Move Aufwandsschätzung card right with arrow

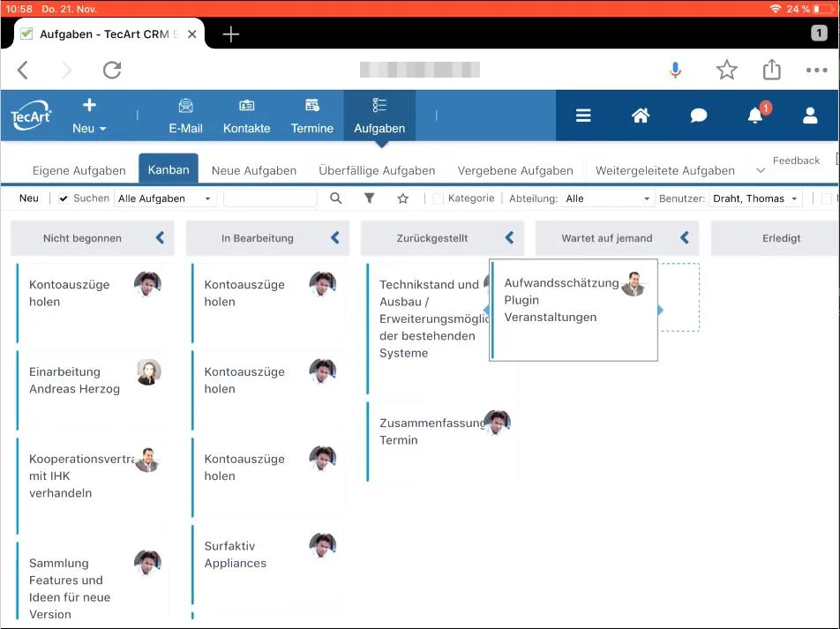click(661, 310)
